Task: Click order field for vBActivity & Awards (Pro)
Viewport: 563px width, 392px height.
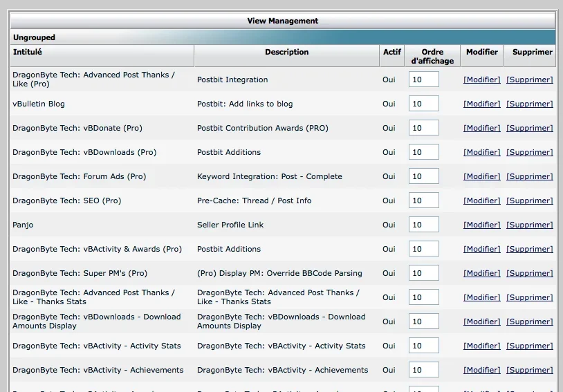Action: [x=424, y=248]
